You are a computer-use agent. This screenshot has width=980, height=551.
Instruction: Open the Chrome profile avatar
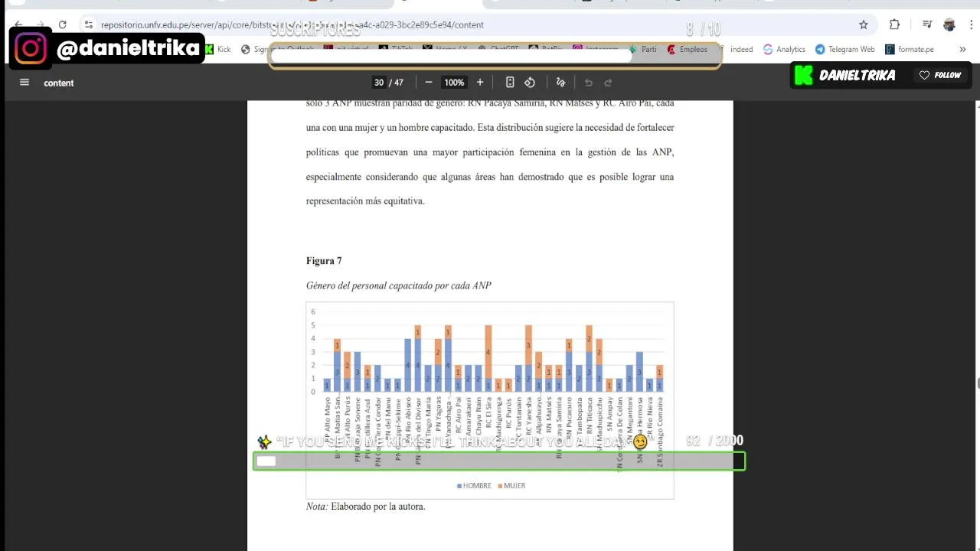coord(949,24)
